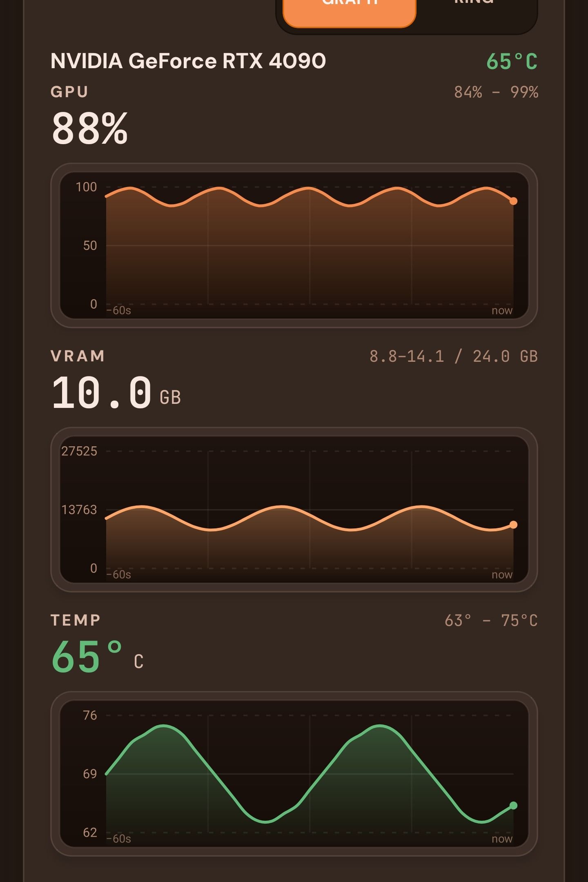This screenshot has width=588, height=882.
Task: Click the 8.8–14.1 / 24.0 GB range text
Action: [454, 356]
